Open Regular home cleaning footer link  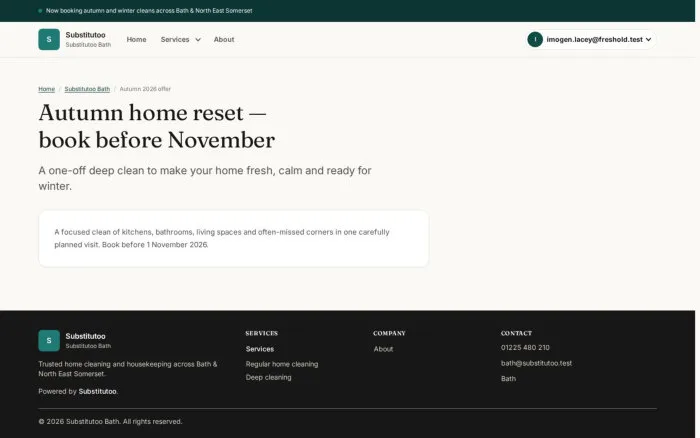point(282,364)
